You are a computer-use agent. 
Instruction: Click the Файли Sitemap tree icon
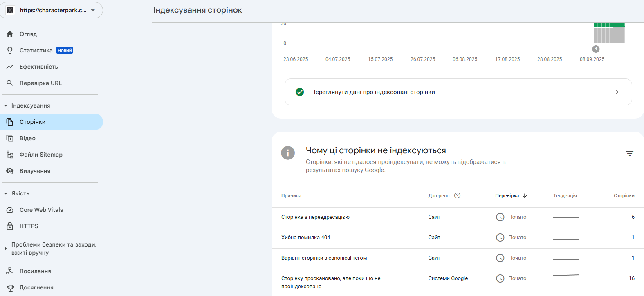coord(10,155)
